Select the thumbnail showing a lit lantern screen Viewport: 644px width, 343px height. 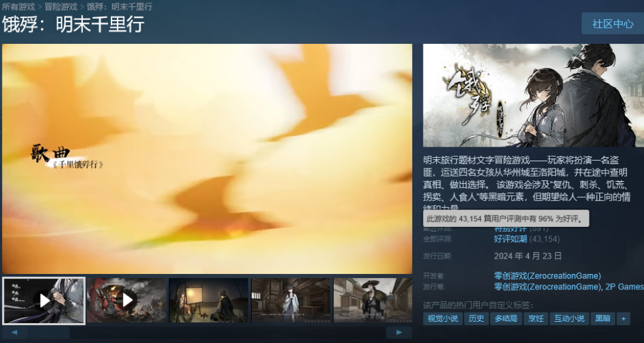(x=208, y=301)
